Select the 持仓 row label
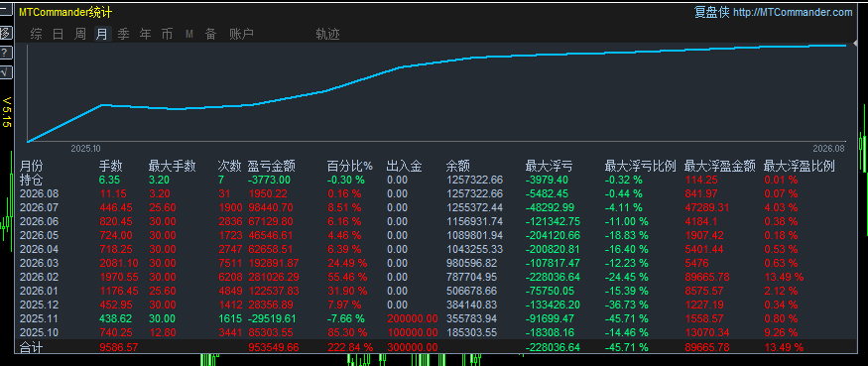868x366 pixels. (x=31, y=180)
